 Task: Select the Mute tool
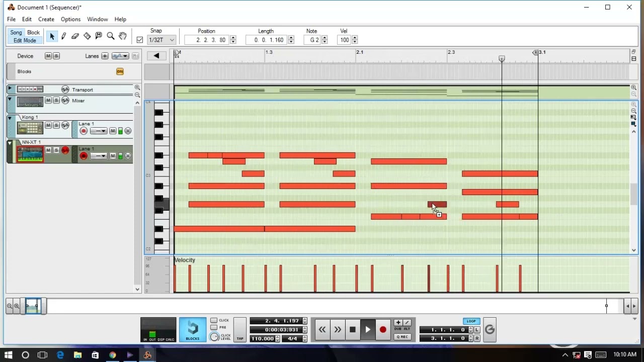click(x=99, y=36)
